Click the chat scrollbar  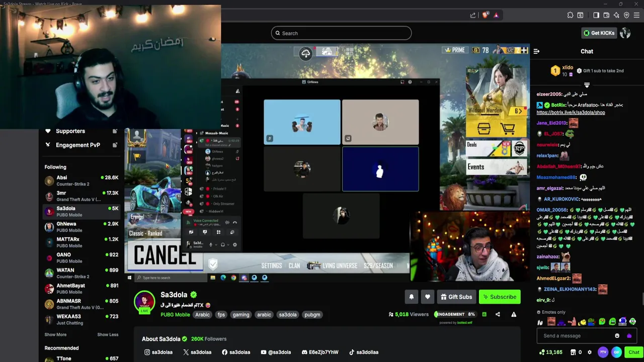click(642, 299)
